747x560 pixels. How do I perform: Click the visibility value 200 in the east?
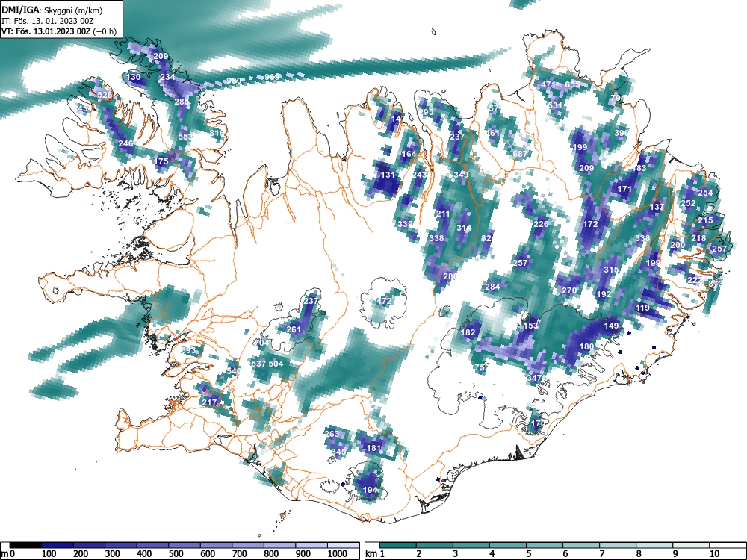click(678, 245)
